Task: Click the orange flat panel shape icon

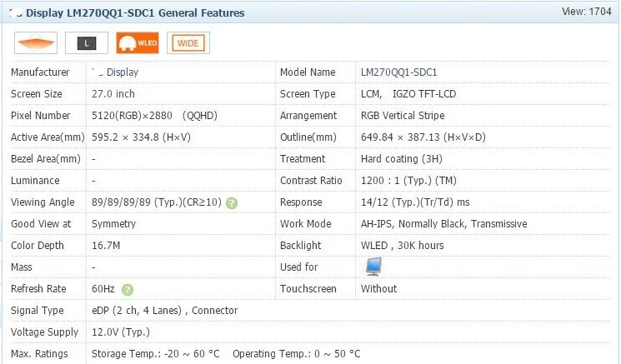Action: [x=36, y=42]
